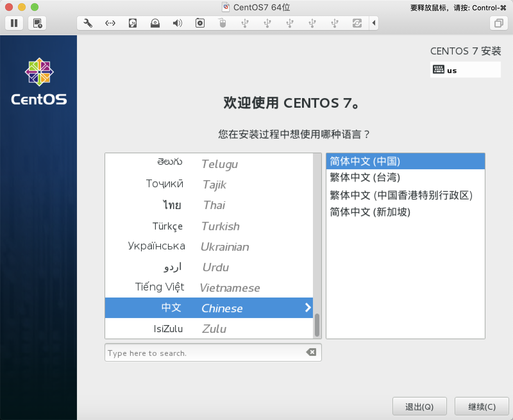Select 简体中文 (新加坡) locale

[370, 212]
